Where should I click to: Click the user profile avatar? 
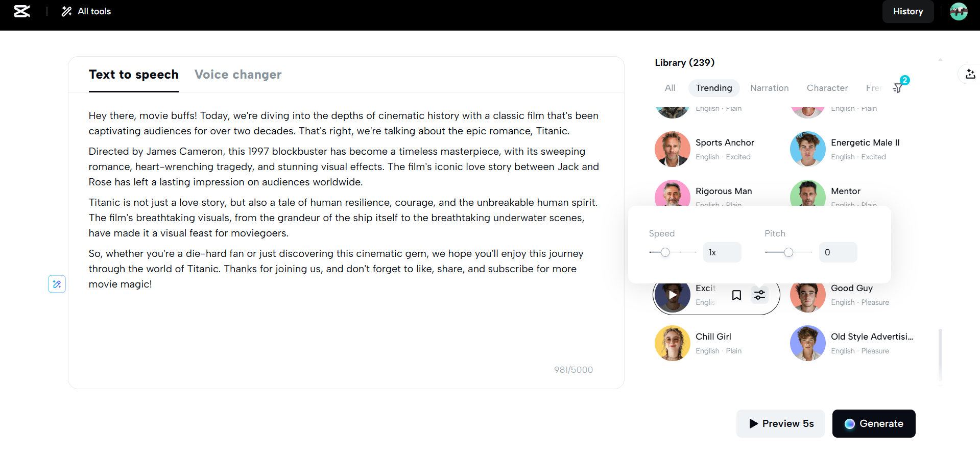(959, 11)
